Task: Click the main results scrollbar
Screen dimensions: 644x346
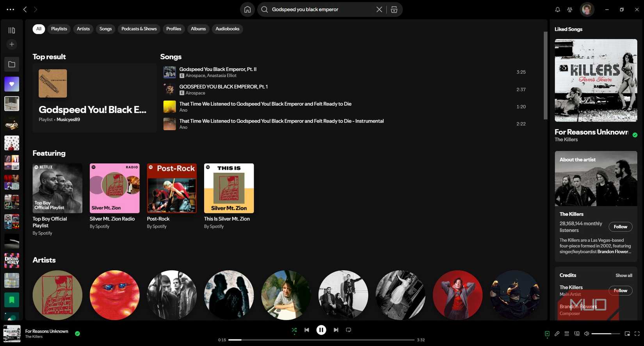Action: pyautogui.click(x=545, y=75)
